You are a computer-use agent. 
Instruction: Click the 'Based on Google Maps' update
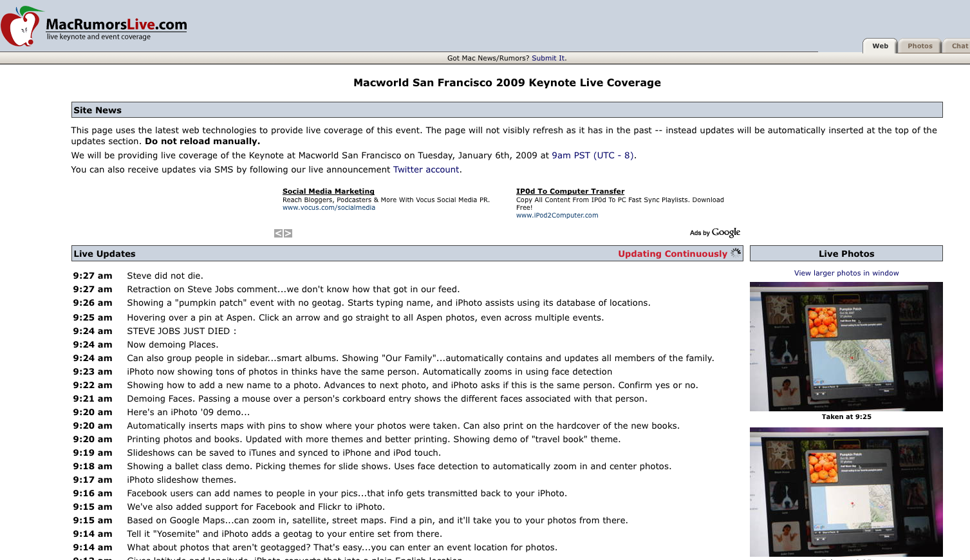point(377,520)
